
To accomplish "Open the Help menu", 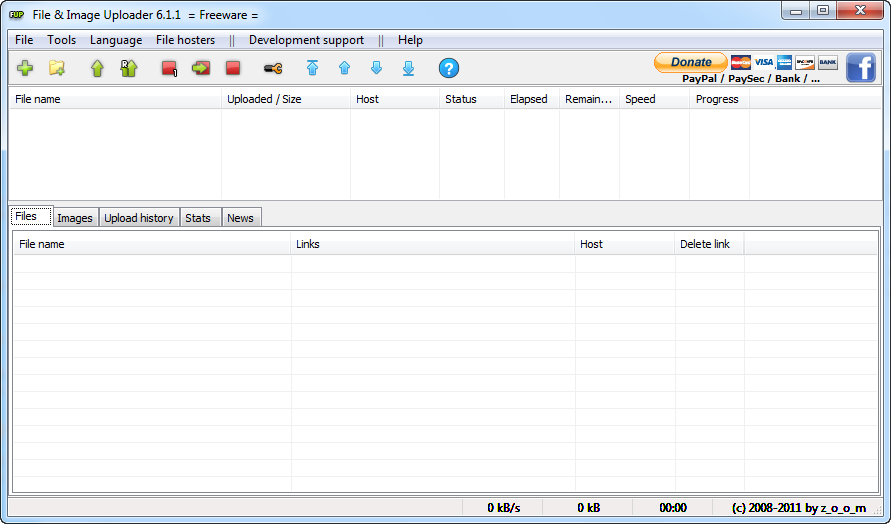I will 410,40.
